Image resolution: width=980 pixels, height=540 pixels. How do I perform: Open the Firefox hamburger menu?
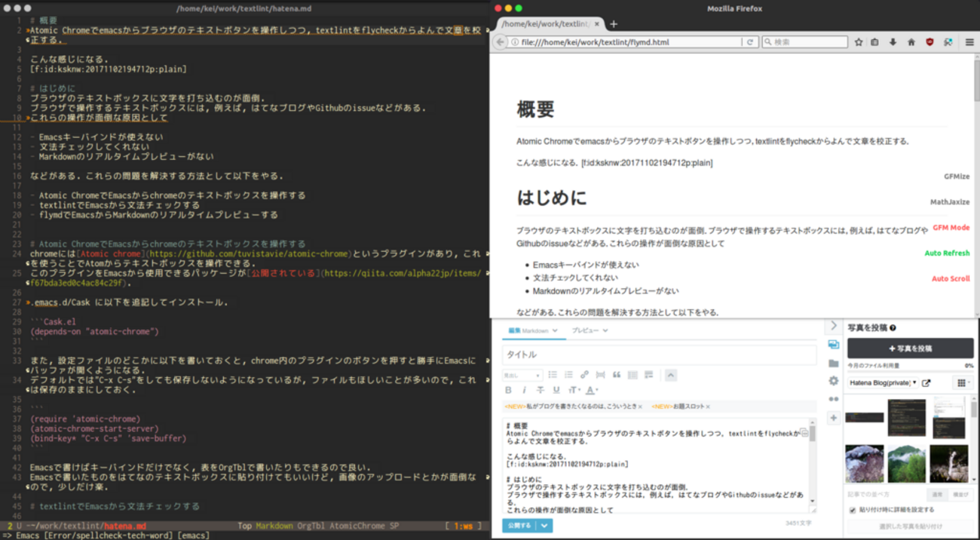click(969, 42)
